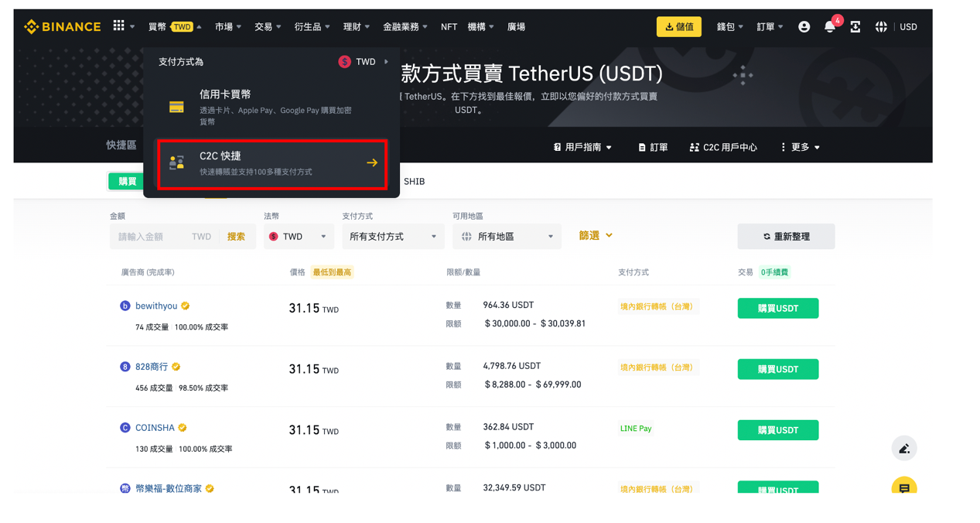Expand the 篩選 filter options
This screenshot has height=523, width=980.
596,236
